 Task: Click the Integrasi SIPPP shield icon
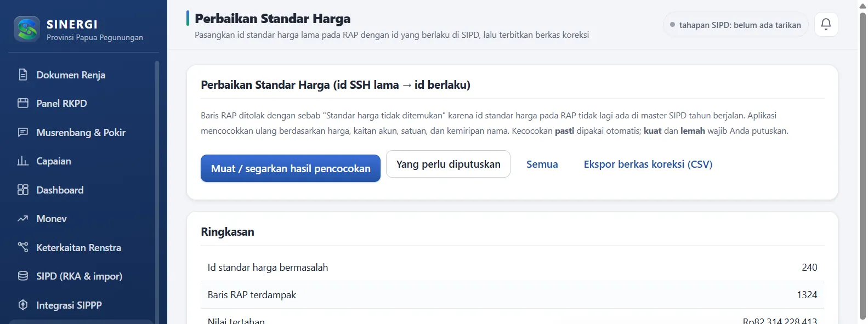coord(23,305)
